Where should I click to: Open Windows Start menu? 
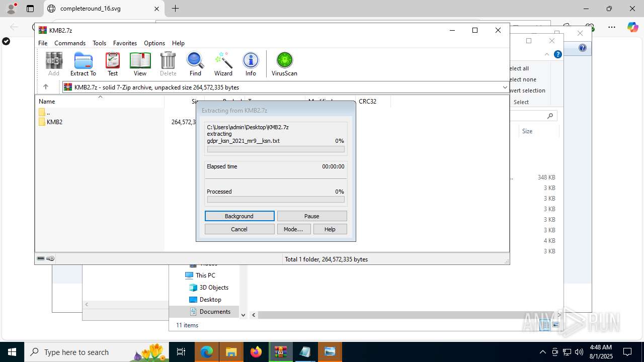(x=12, y=352)
